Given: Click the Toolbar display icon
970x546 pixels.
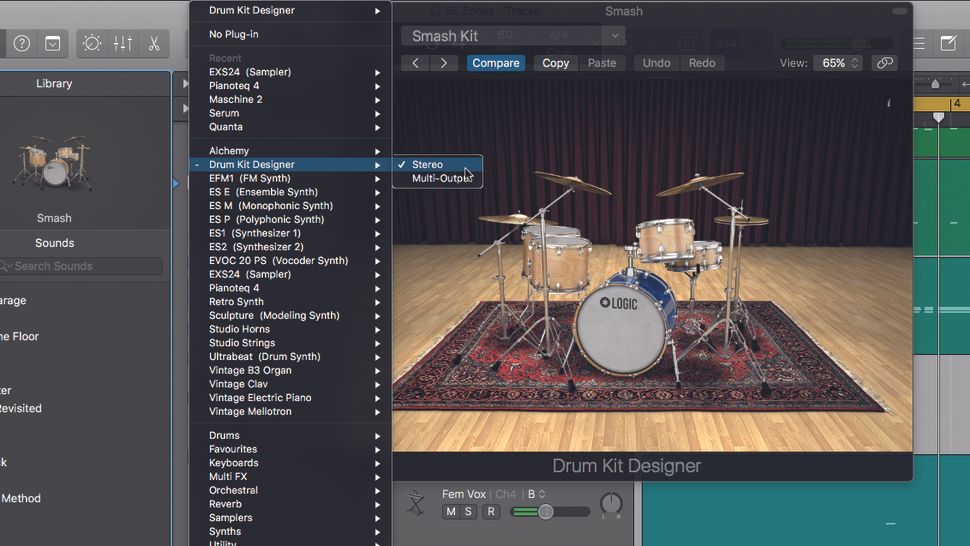Looking at the screenshot, I should (x=53, y=43).
